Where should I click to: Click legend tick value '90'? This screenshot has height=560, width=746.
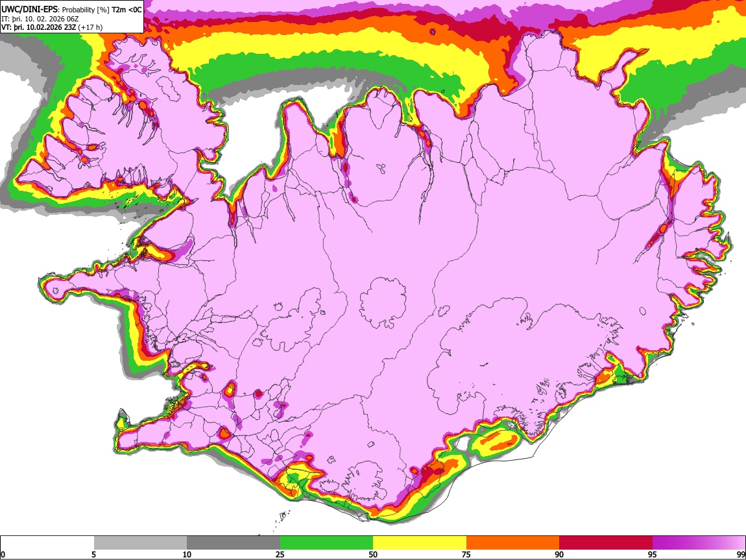pos(559,554)
